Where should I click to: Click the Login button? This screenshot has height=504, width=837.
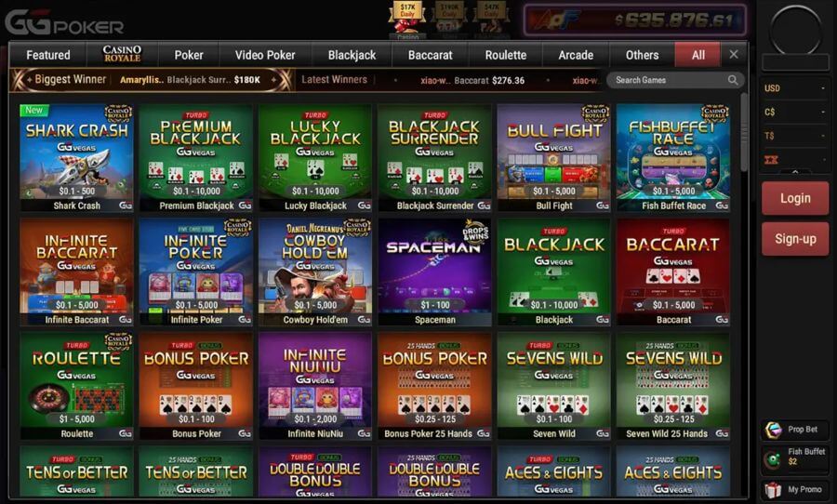tap(795, 198)
